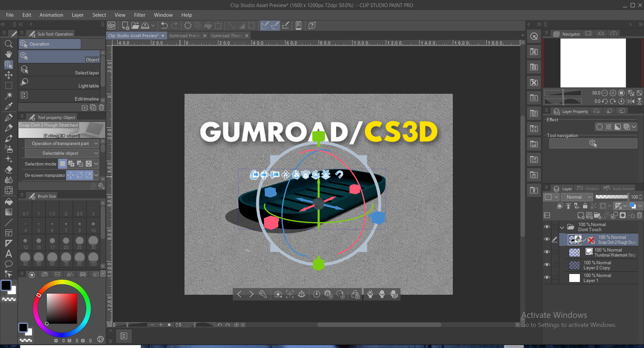This screenshot has height=348, width=644.
Task: Click the Navigator canvas thumbnail
Action: click(x=593, y=63)
